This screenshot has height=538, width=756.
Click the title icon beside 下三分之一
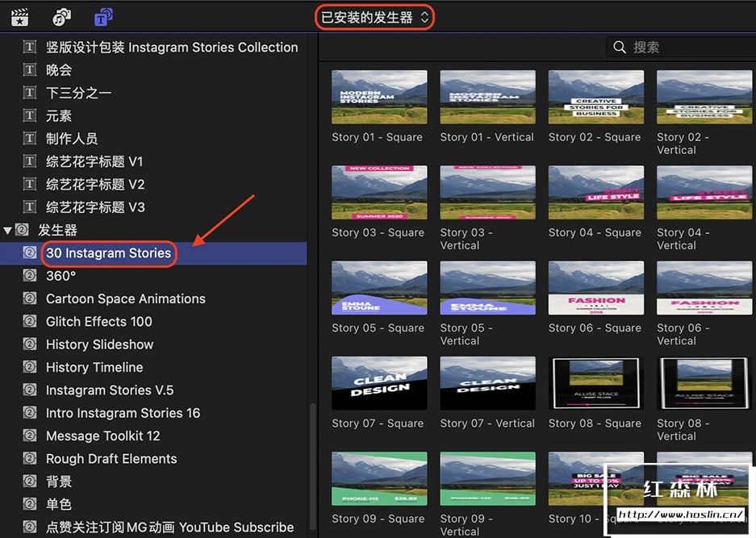pos(29,92)
